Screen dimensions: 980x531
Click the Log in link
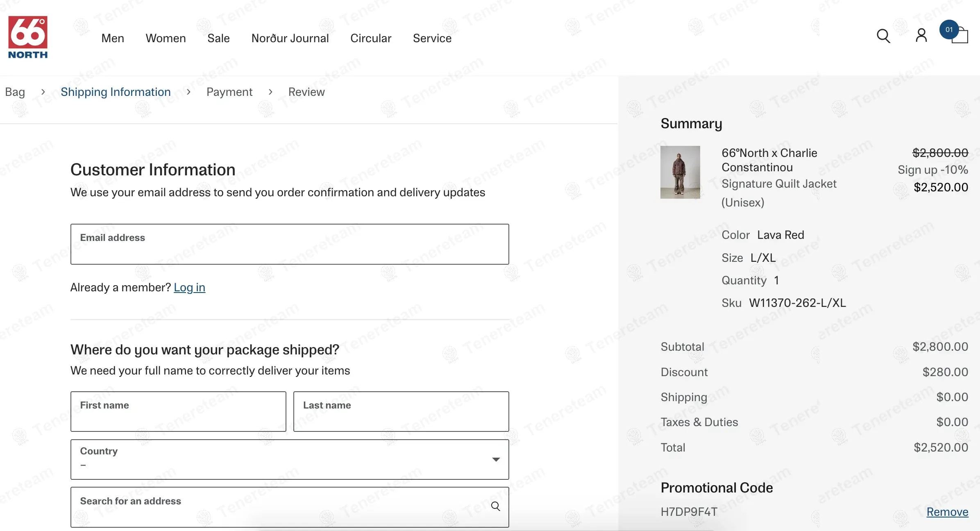click(x=189, y=288)
